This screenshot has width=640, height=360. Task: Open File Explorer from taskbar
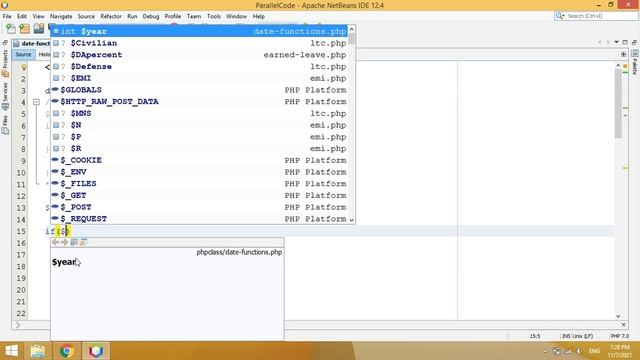click(38, 351)
